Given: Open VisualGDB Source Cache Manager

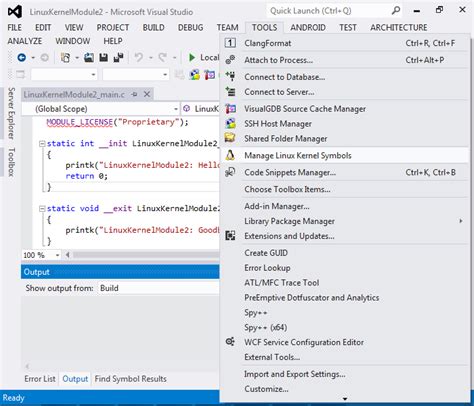Looking at the screenshot, I should click(344, 109).
